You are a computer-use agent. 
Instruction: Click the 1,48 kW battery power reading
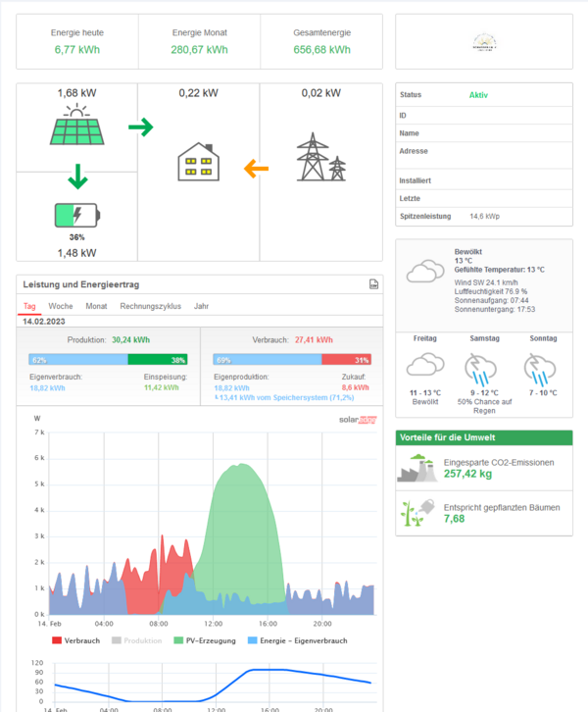coord(76,253)
